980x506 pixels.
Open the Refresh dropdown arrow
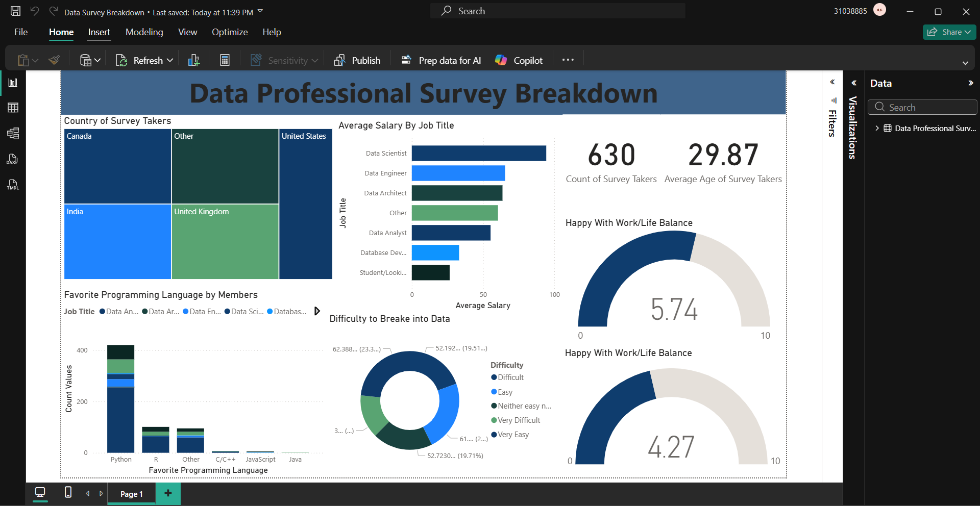170,60
